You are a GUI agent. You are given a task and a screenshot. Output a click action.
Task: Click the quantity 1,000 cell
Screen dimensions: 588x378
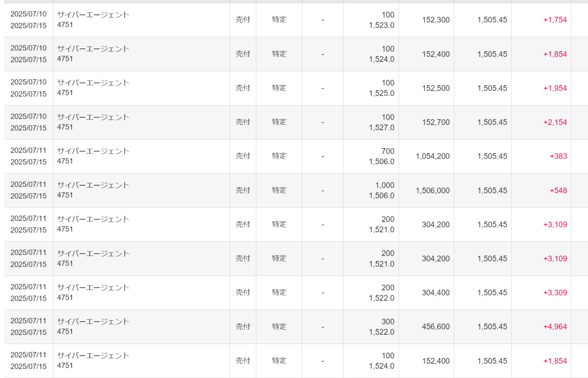click(x=385, y=185)
